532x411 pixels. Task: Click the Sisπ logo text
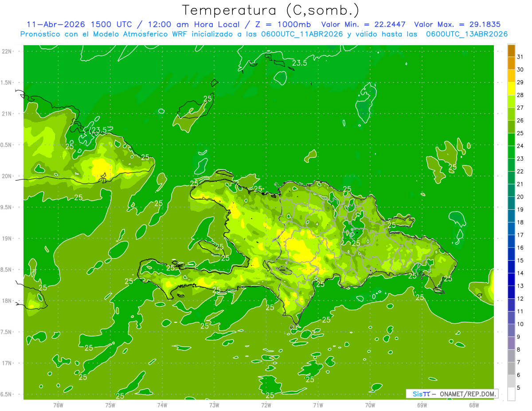tap(421, 394)
